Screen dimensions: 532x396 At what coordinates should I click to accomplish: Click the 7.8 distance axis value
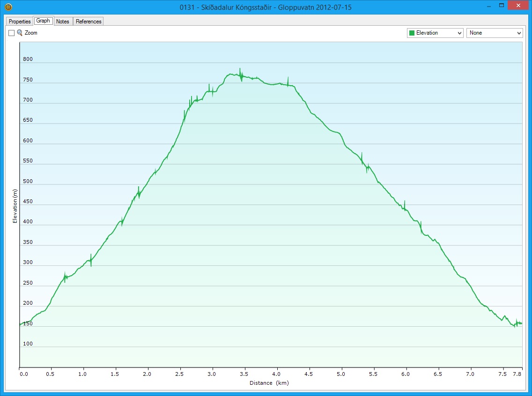[517, 374]
